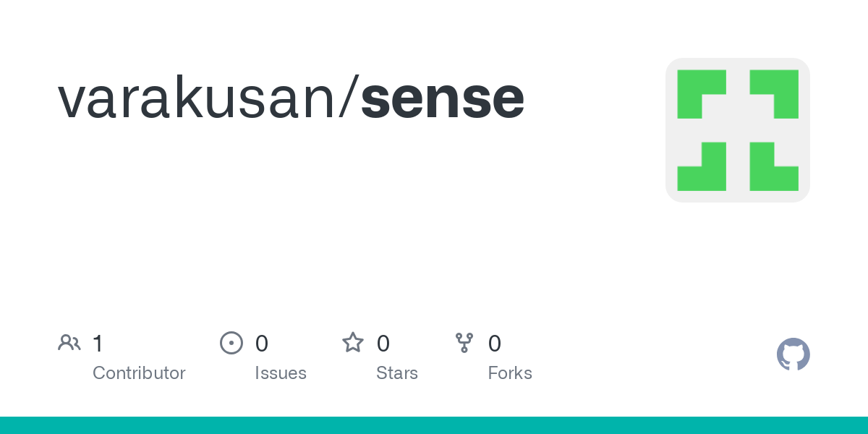Screen dimensions: 868x434
Task: Click the GitHub octocat logo
Action: 793,354
